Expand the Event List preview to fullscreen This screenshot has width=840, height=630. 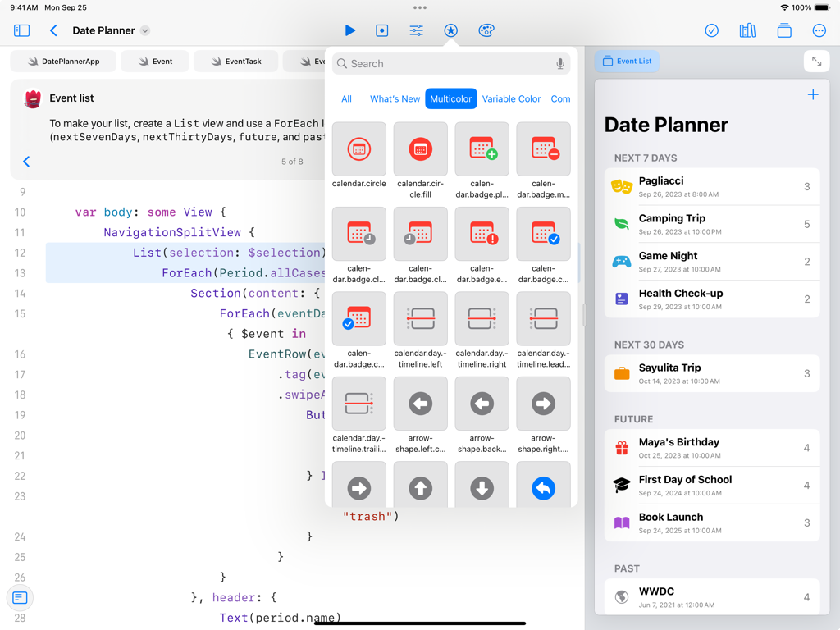click(x=816, y=61)
